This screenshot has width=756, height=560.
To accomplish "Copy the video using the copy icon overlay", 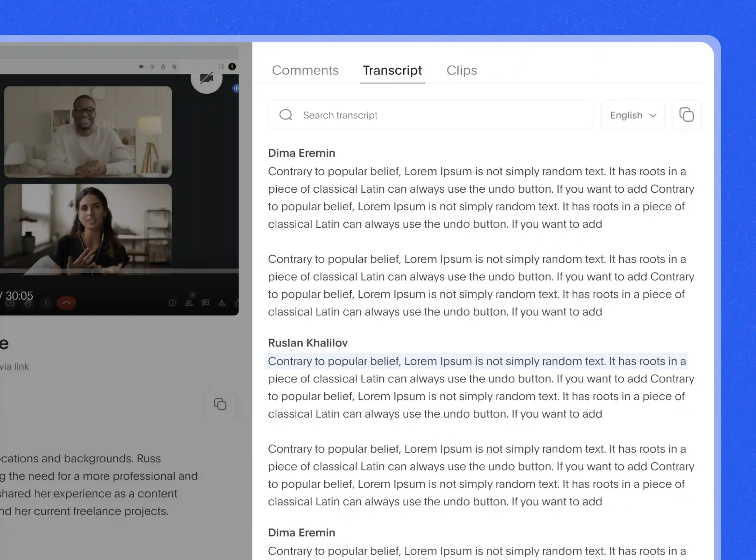I will 221,404.
